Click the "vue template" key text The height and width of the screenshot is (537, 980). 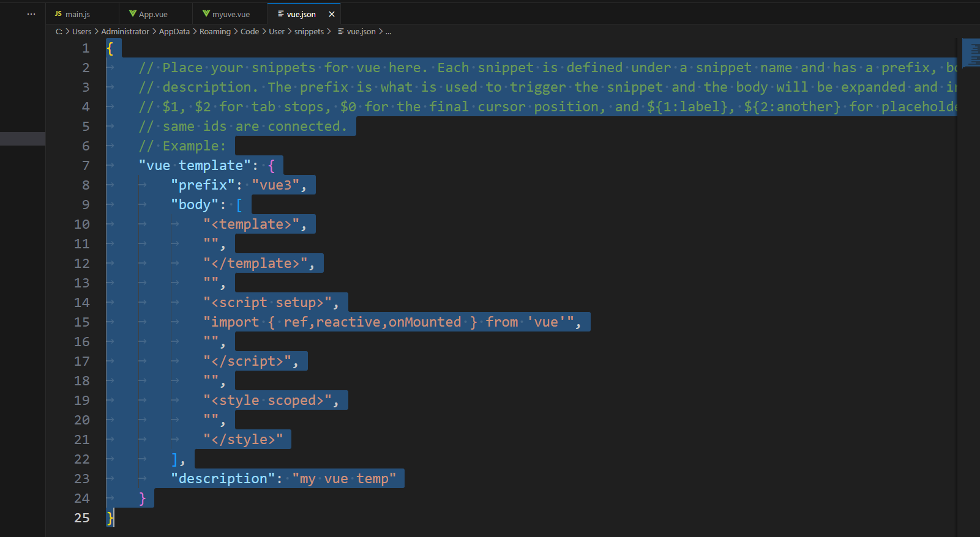[195, 166]
